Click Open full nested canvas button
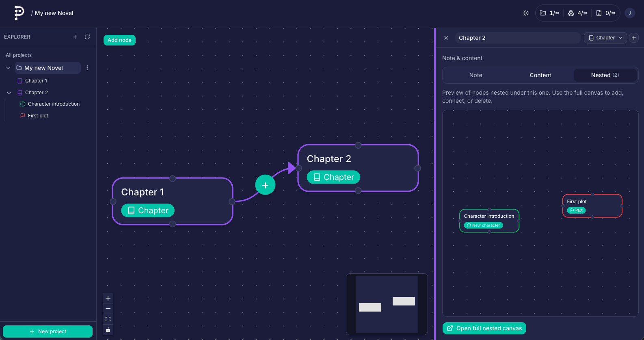The image size is (644, 340). click(x=484, y=328)
